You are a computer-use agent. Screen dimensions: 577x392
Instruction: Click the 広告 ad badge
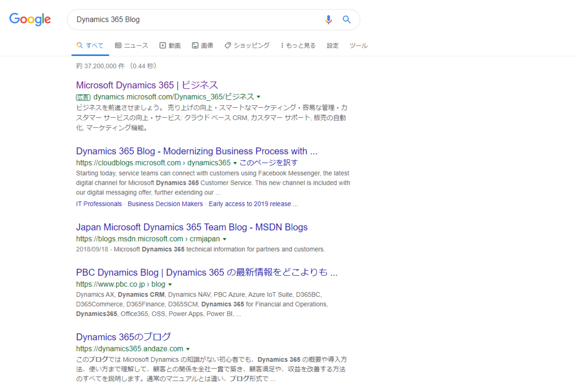tap(83, 97)
